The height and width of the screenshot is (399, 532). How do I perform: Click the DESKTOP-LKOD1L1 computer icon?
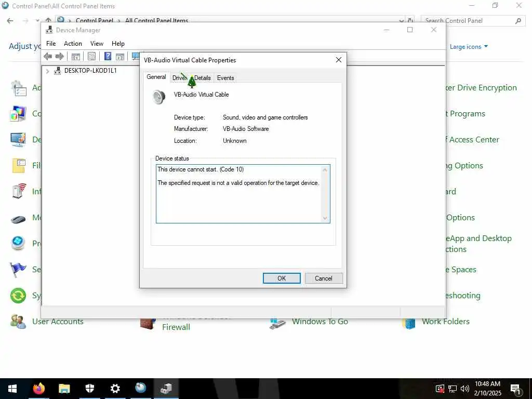(57, 71)
